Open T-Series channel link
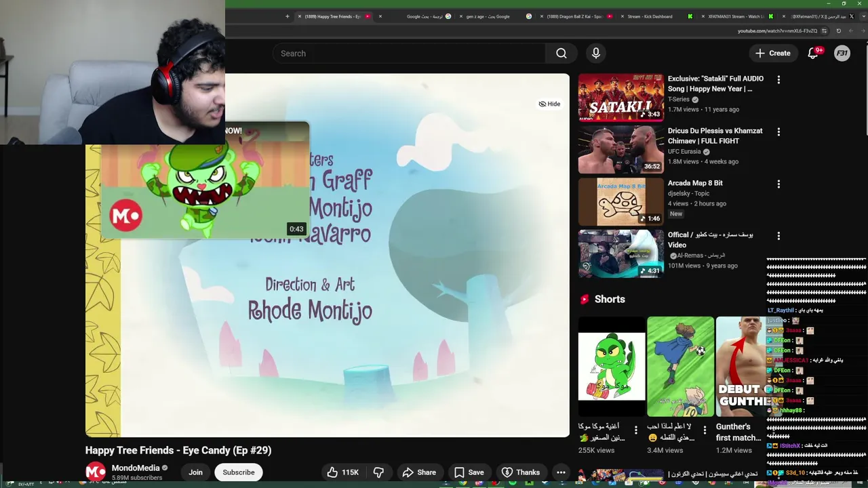 click(679, 99)
